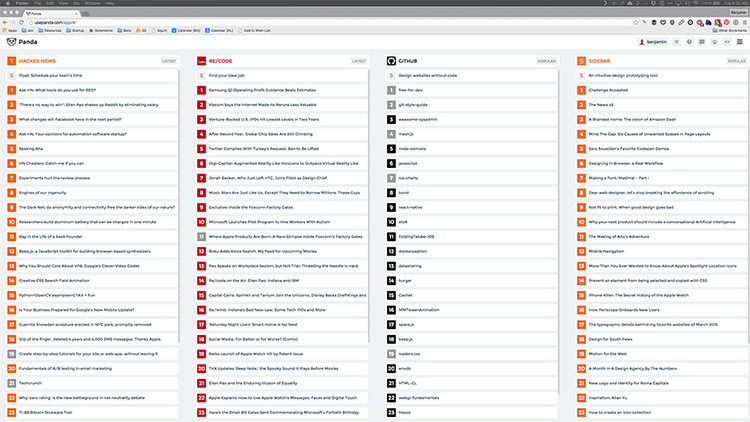Toggle the eye icon in Panda header

point(727,42)
